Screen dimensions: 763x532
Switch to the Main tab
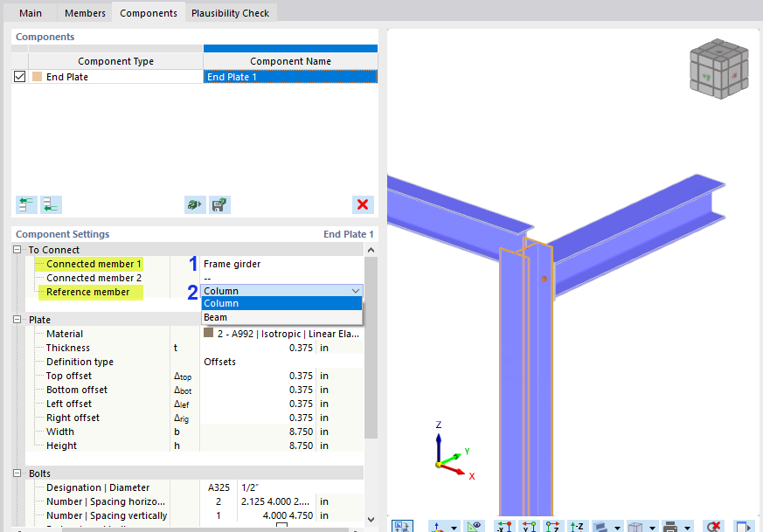pos(31,13)
